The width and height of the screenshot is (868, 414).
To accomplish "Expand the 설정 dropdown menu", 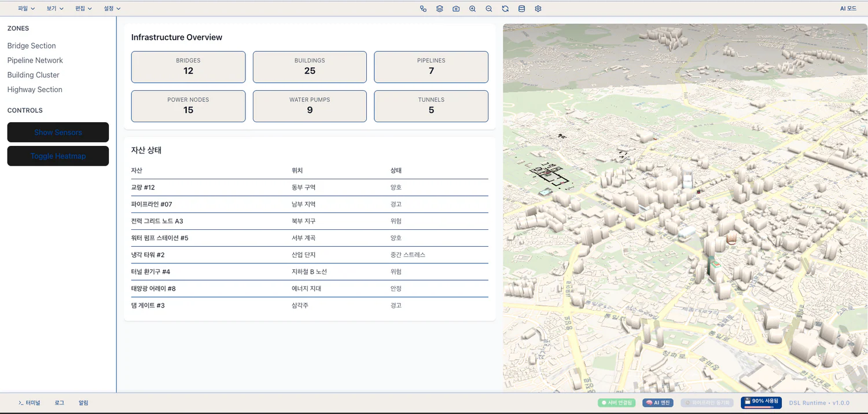I will click(x=112, y=9).
